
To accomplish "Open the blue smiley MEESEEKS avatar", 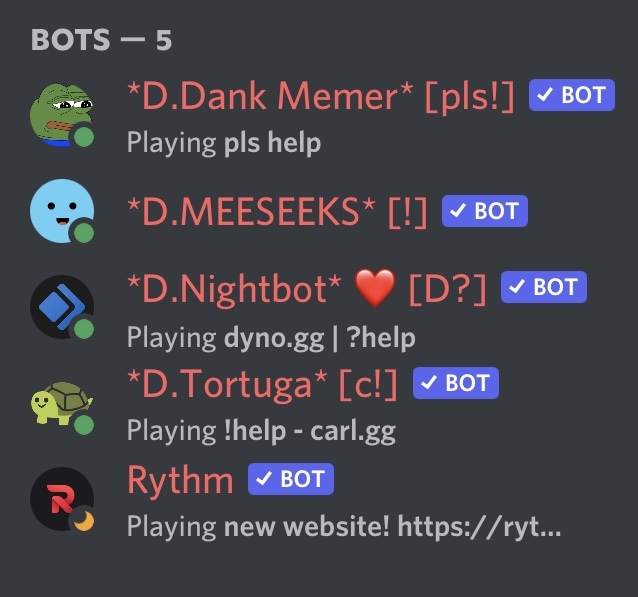I will 62,211.
